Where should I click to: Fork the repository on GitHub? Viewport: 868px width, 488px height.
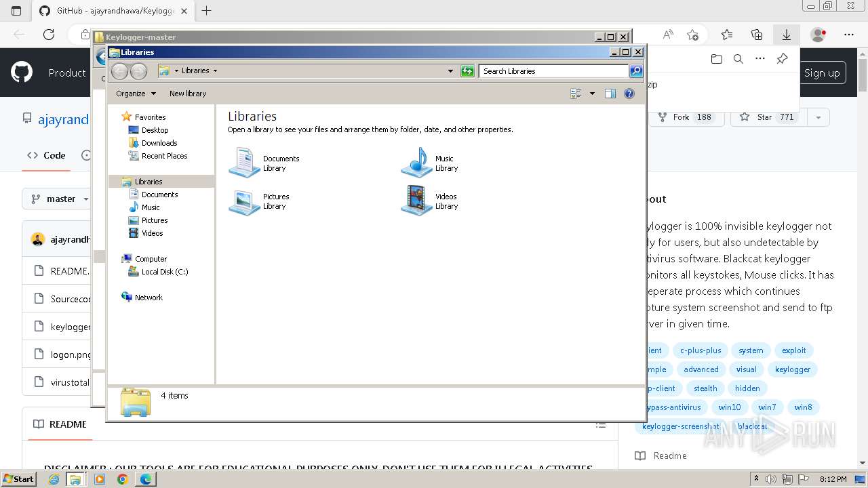[686, 117]
